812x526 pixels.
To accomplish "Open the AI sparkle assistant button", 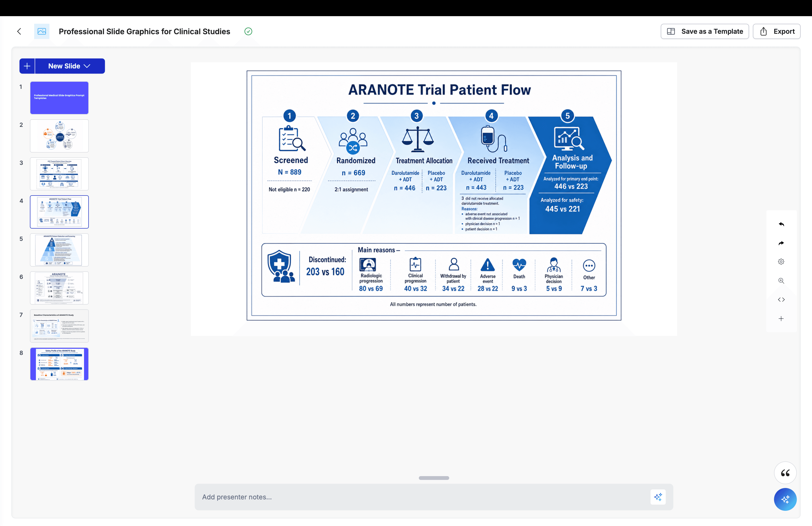I will click(x=785, y=499).
